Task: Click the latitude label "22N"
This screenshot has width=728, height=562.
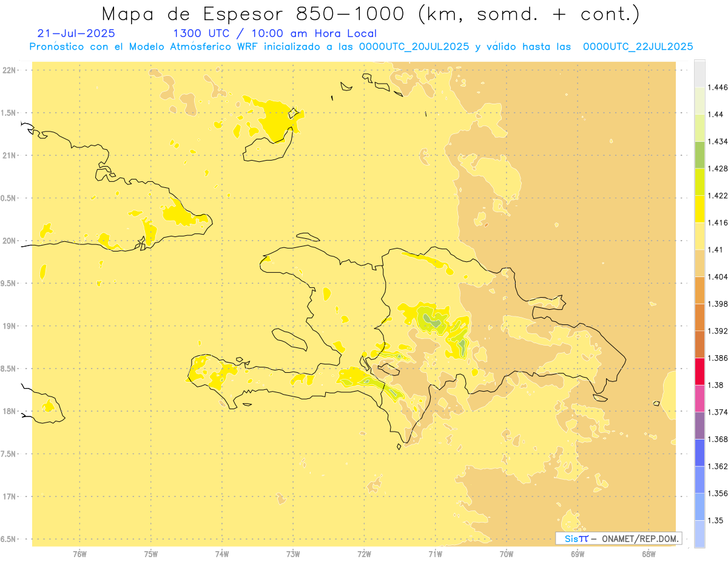Action: (10, 70)
